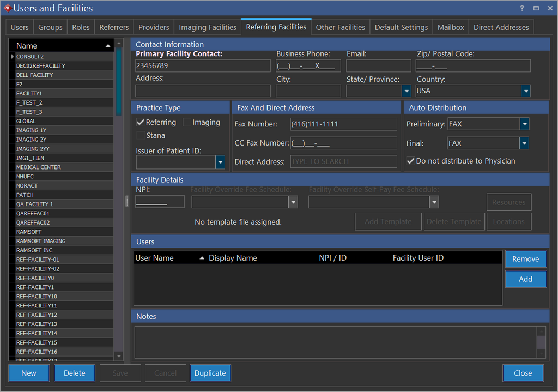Click the panel splitter grip handle
The image size is (558, 392).
(127, 201)
